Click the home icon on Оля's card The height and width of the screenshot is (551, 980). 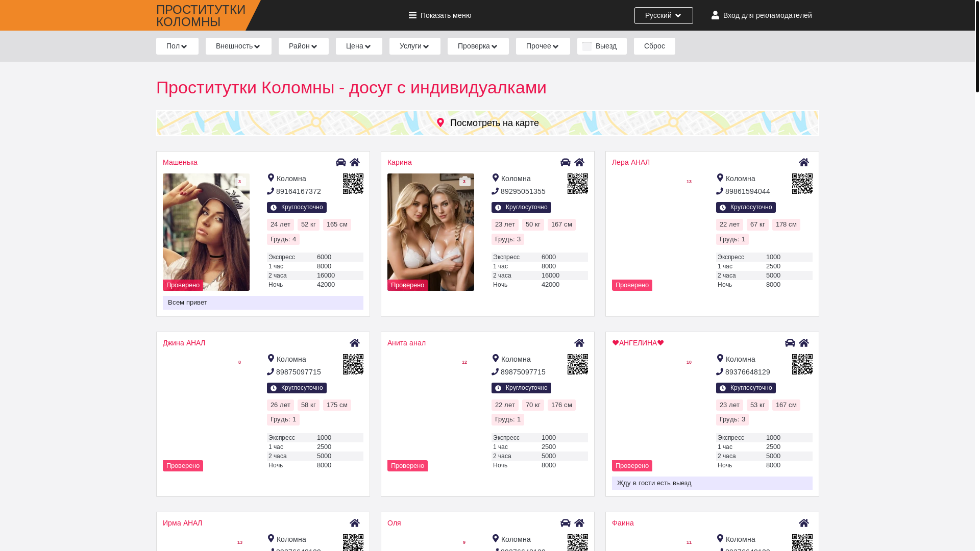(579, 523)
